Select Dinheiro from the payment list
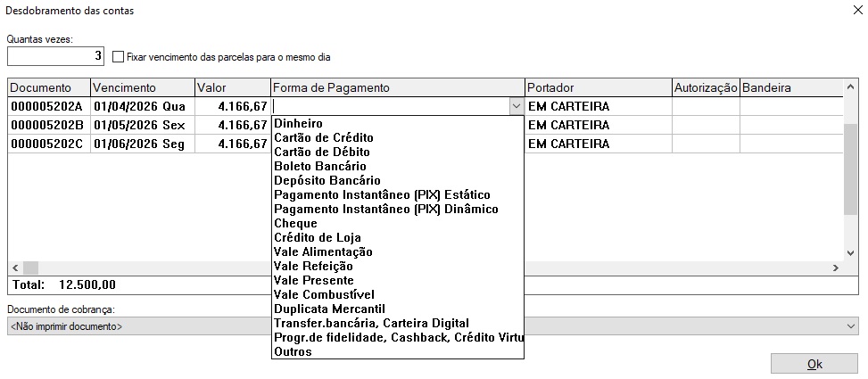This screenshot has width=868, height=379. click(299, 123)
